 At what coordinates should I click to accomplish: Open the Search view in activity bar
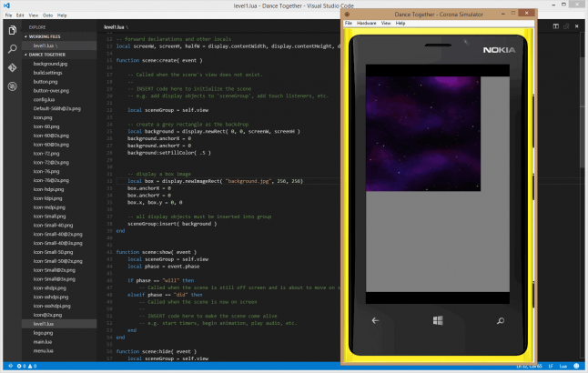click(12, 49)
